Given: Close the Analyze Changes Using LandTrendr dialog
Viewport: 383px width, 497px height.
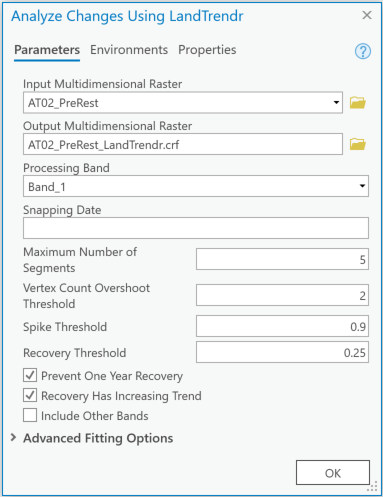Looking at the screenshot, I should [x=367, y=15].
